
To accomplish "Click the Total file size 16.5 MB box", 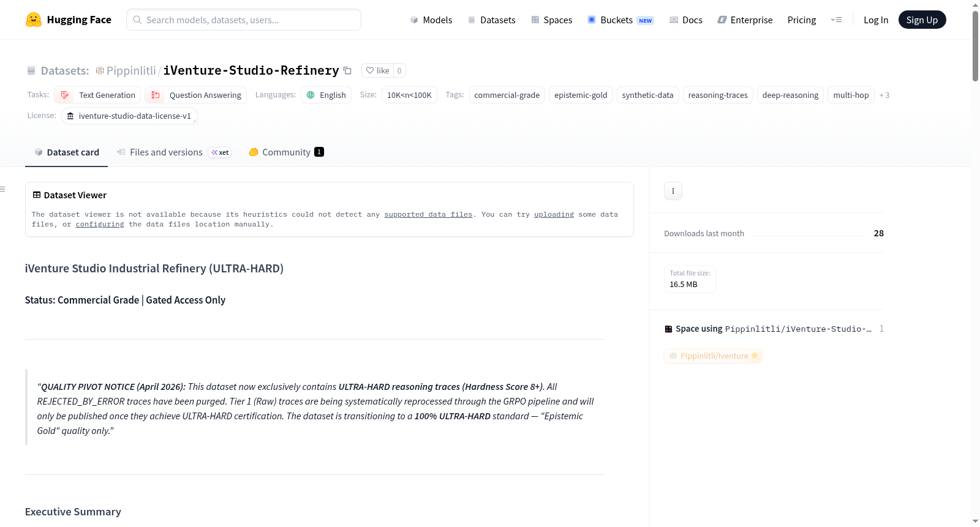I will 690,279.
